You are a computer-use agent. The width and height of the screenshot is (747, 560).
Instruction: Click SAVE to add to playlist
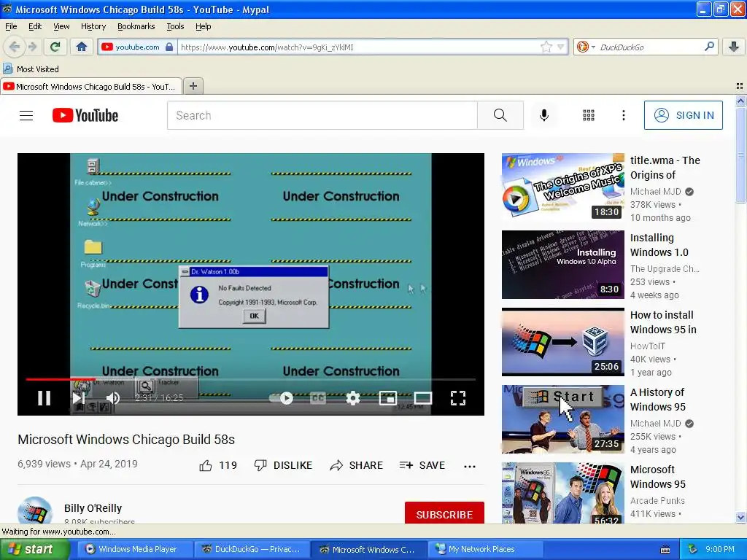coord(422,465)
